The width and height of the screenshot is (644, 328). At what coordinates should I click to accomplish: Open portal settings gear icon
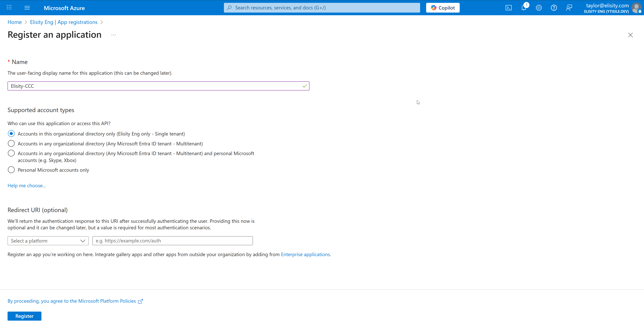pos(539,8)
